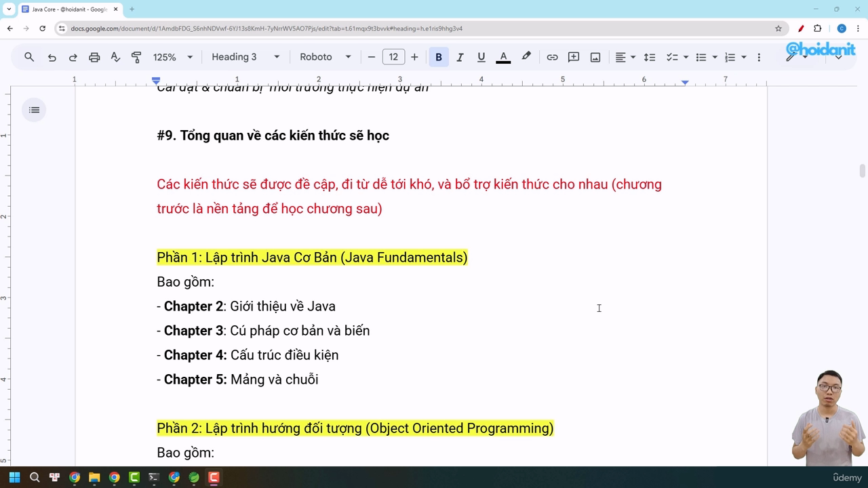Open File Explorer from the taskbar
The image size is (868, 488).
94,477
